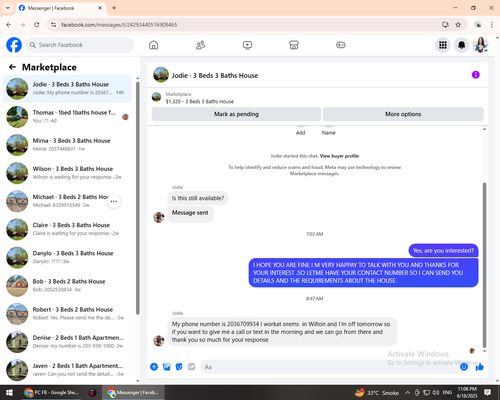Open Windows Start menu
The image size is (500, 400).
[x=9, y=393]
